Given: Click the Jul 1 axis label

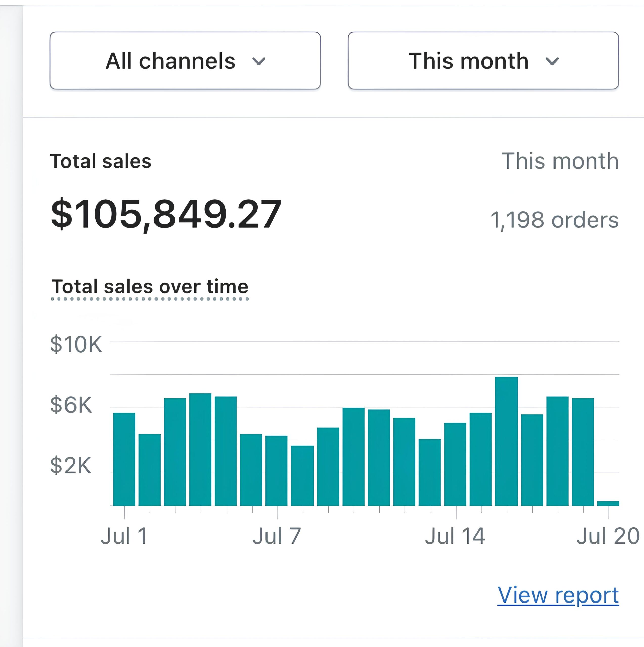Looking at the screenshot, I should (x=124, y=536).
